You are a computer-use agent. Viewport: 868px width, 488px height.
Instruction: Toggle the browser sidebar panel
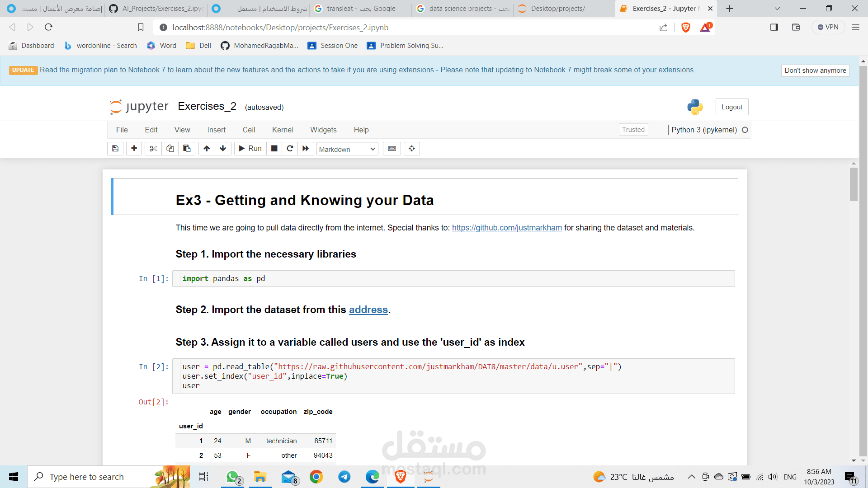[774, 27]
